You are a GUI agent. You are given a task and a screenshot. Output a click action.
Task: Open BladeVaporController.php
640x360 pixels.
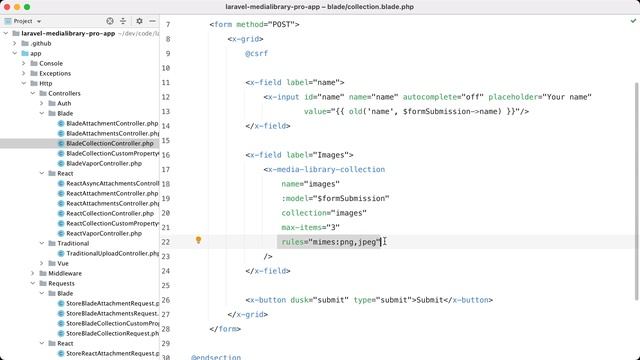coord(104,163)
